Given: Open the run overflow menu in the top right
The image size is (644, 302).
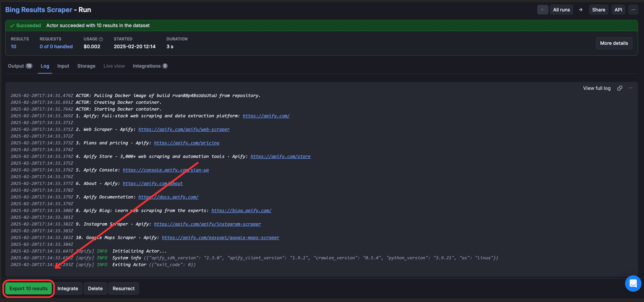Looking at the screenshot, I should coord(633,10).
